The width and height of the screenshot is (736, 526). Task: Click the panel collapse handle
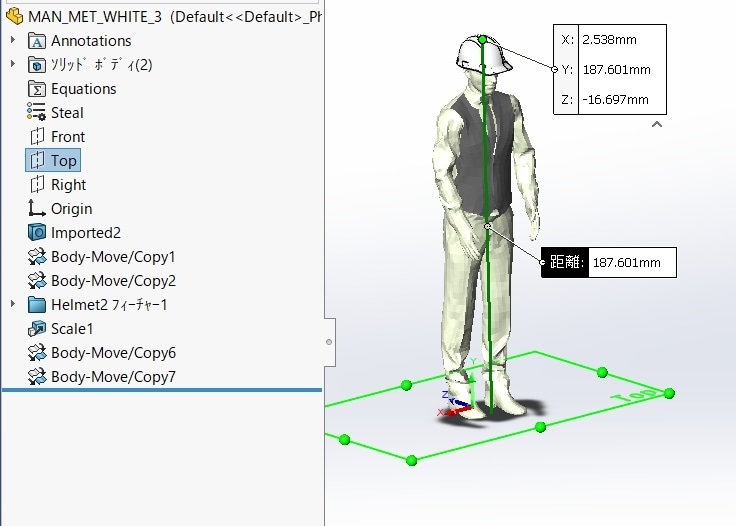tap(330, 342)
